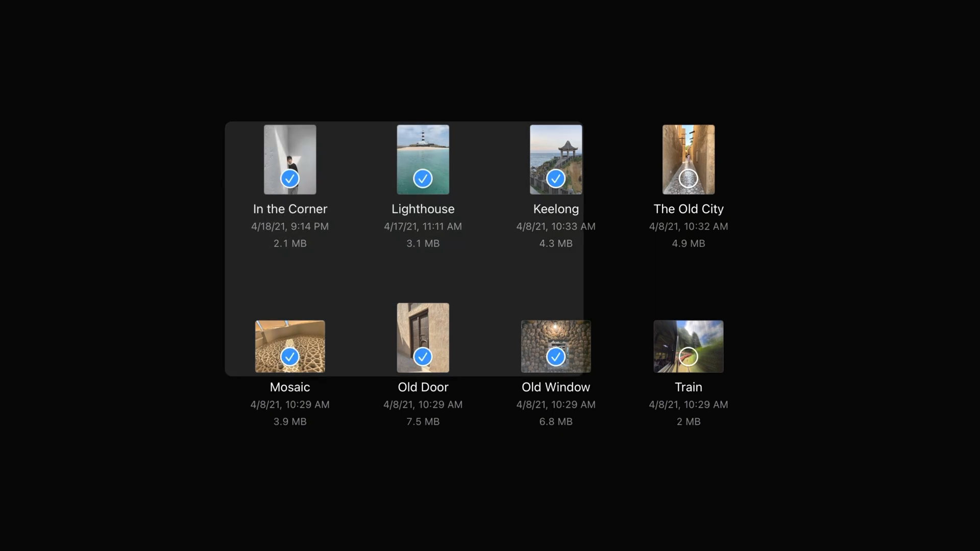Deselect the Mosaic photo checkmark
The width and height of the screenshot is (980, 551).
(290, 357)
